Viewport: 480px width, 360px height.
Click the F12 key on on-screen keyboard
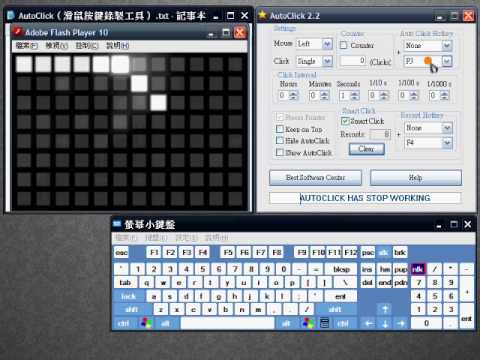point(351,253)
